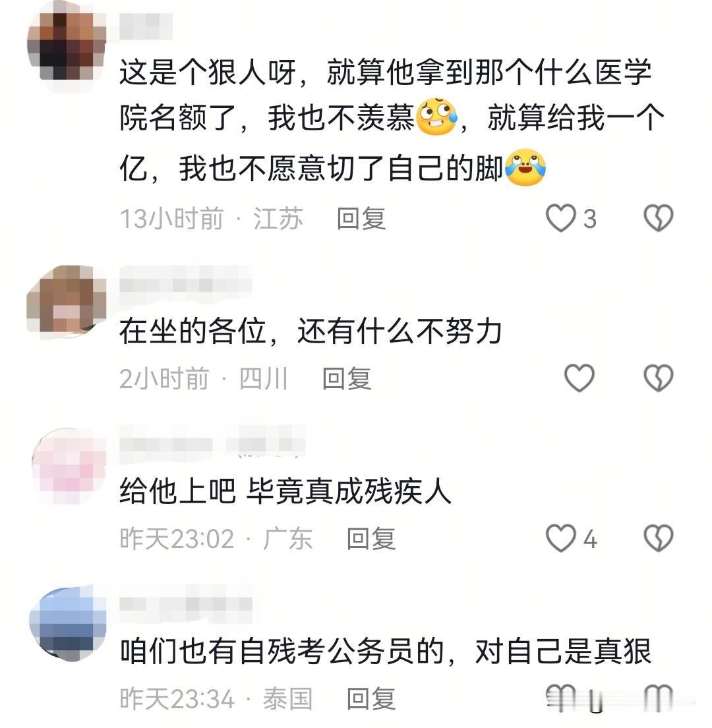Reply to the 昨天23:02 广东 comment
The image size is (712, 728).
tap(371, 539)
